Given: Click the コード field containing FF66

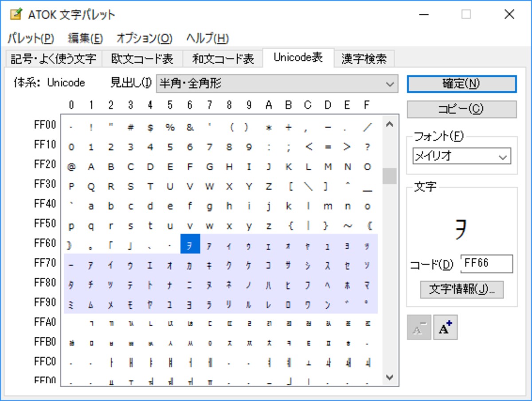Looking at the screenshot, I should (x=487, y=264).
